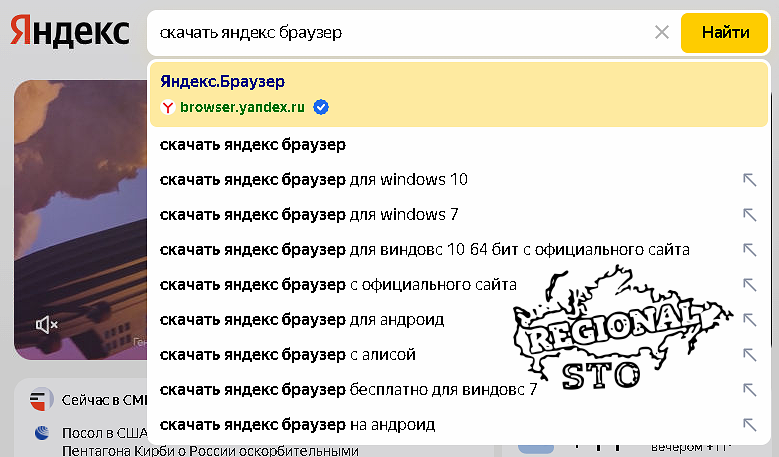Open the 'Посол в США' news headline

210,442
